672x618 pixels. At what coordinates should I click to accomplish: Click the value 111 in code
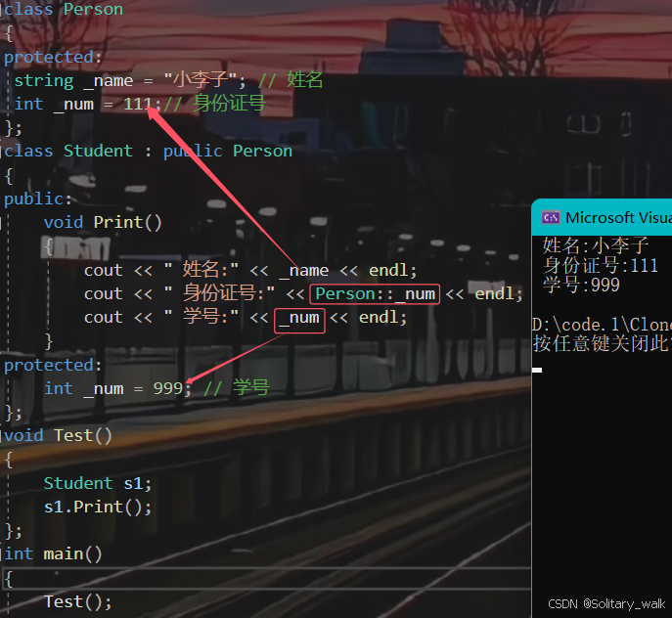138,104
